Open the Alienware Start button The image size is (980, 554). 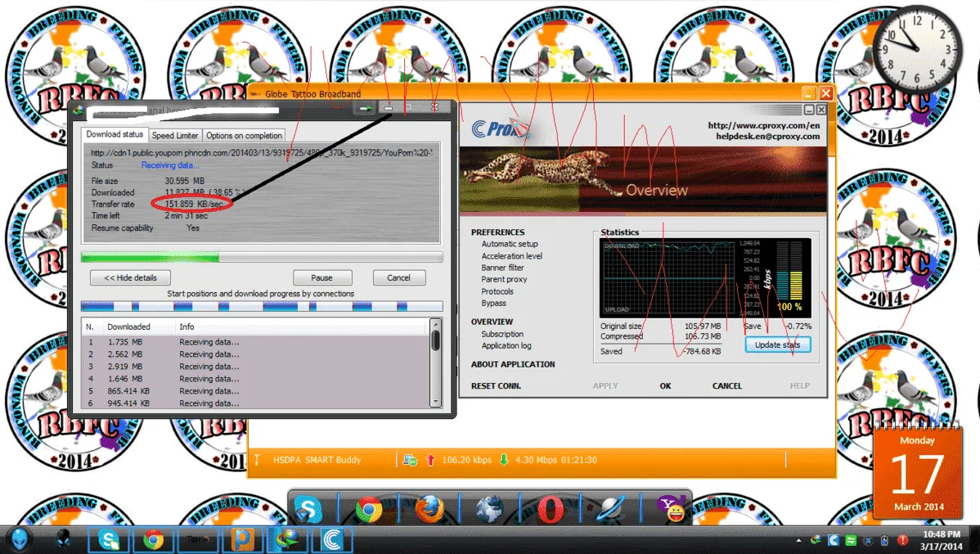pyautogui.click(x=20, y=539)
